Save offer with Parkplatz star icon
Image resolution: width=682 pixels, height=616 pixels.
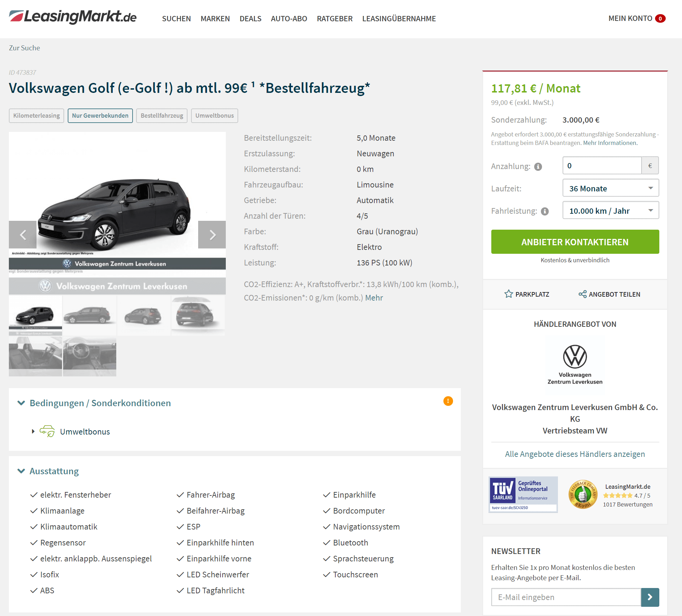pos(509,294)
